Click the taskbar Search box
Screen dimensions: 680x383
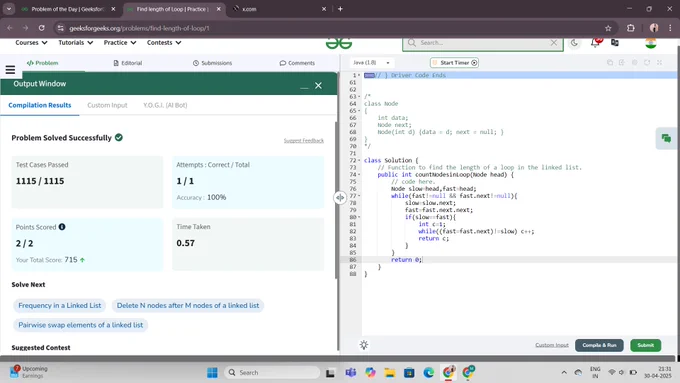click(272, 373)
